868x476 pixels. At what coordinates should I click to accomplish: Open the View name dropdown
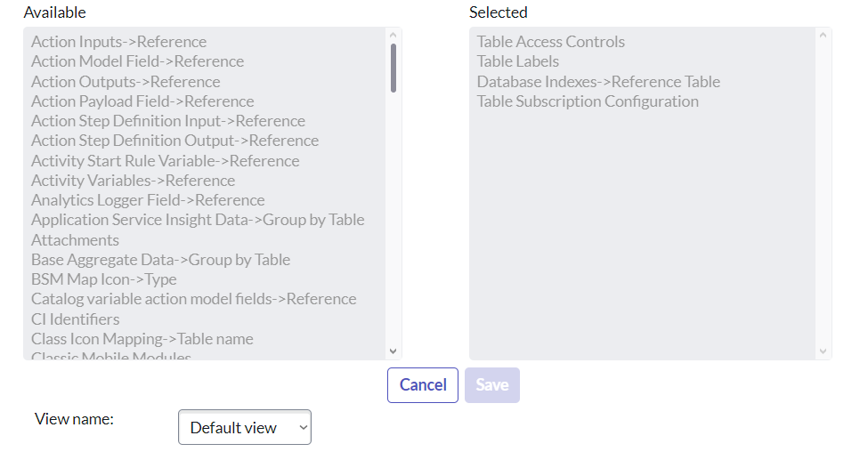[245, 427]
